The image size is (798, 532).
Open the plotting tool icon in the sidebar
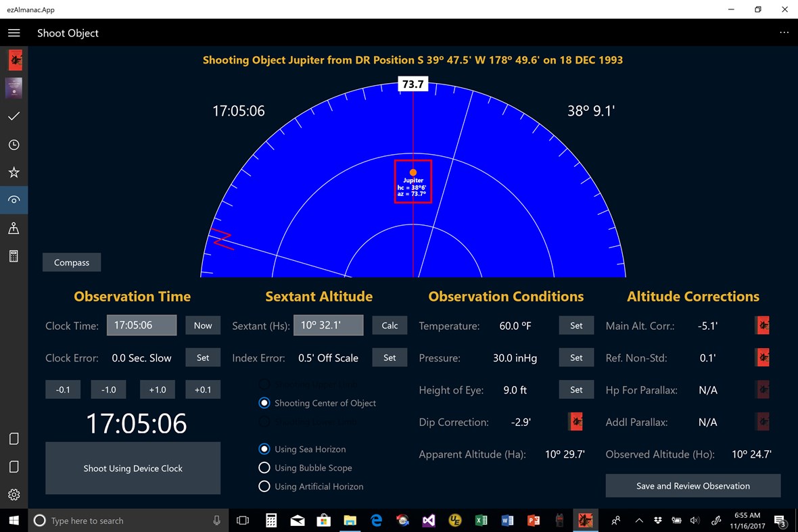[14, 228]
